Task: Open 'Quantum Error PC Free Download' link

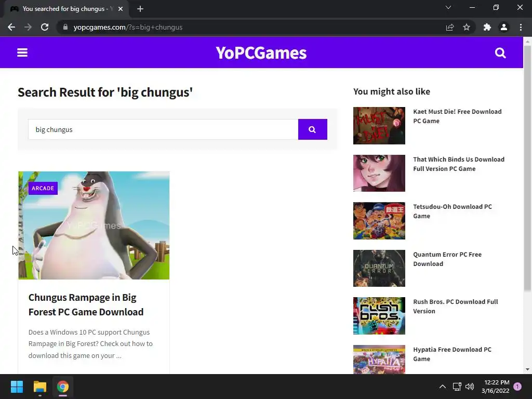Action: 447,259
